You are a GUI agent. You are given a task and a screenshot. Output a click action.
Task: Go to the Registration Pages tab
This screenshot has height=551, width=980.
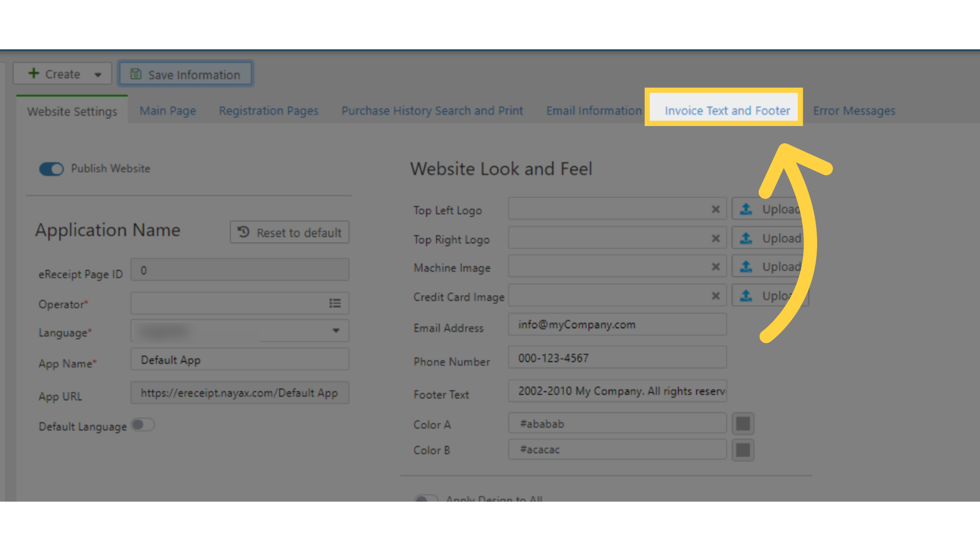[268, 111]
